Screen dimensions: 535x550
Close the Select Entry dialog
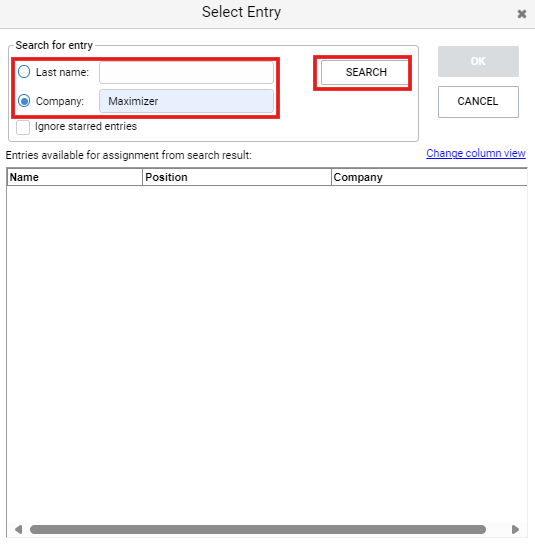click(x=522, y=14)
